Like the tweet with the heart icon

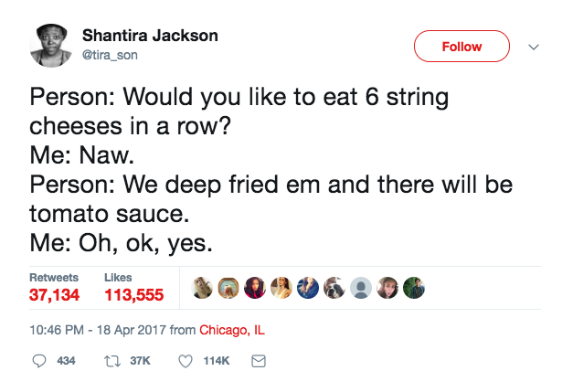coord(186,362)
